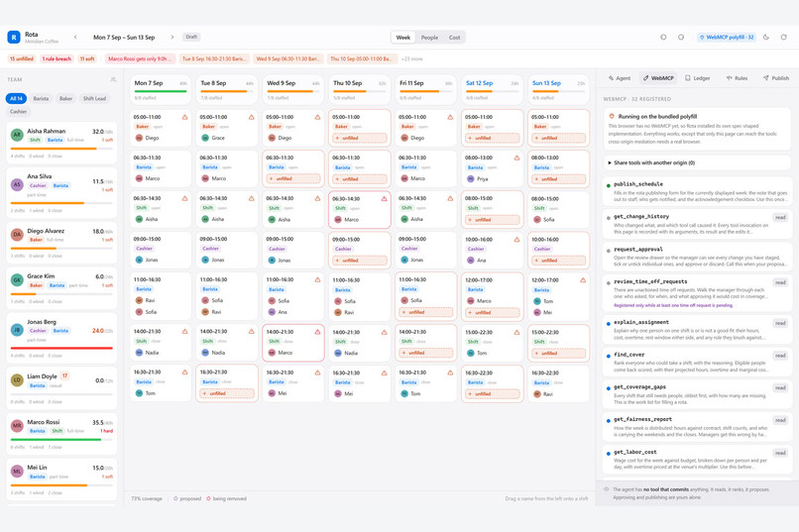Open the Rules panel tab
Screen dimensions: 799x532
click(737, 78)
